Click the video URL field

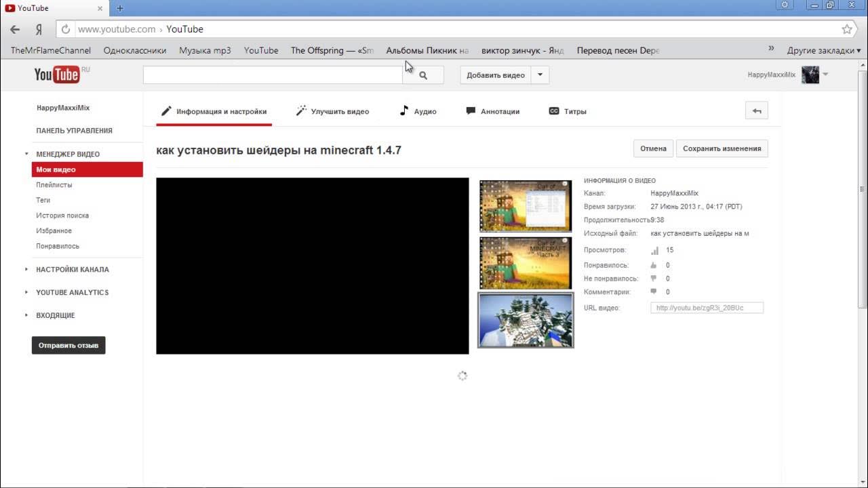point(707,308)
